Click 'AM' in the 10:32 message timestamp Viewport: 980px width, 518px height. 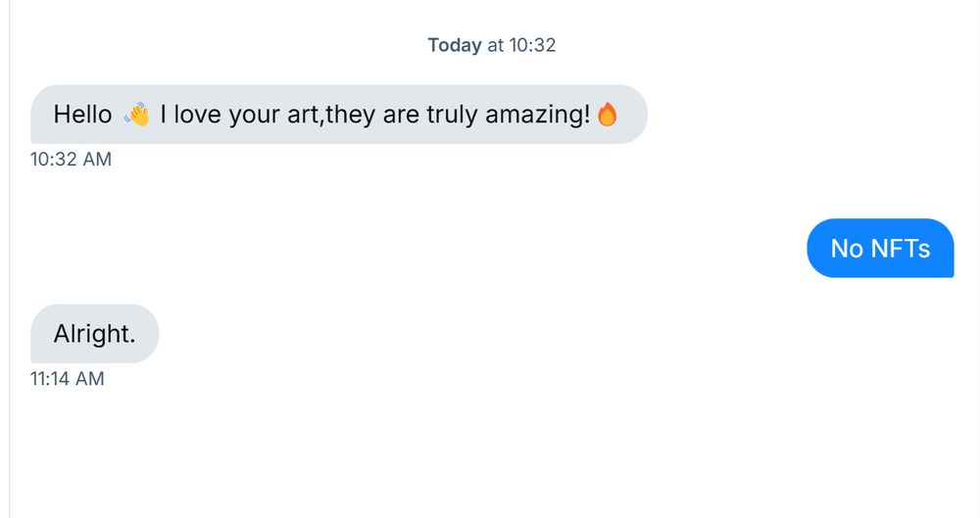[x=97, y=160]
